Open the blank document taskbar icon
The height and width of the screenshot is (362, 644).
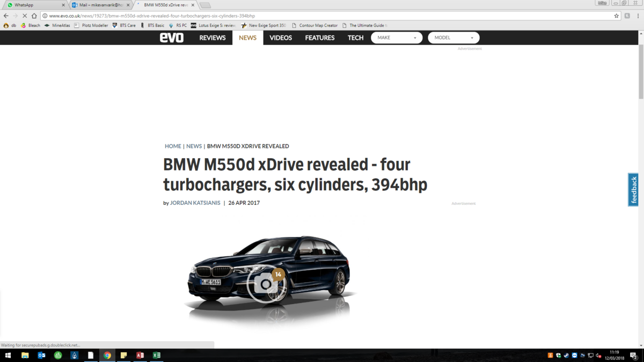(x=91, y=356)
